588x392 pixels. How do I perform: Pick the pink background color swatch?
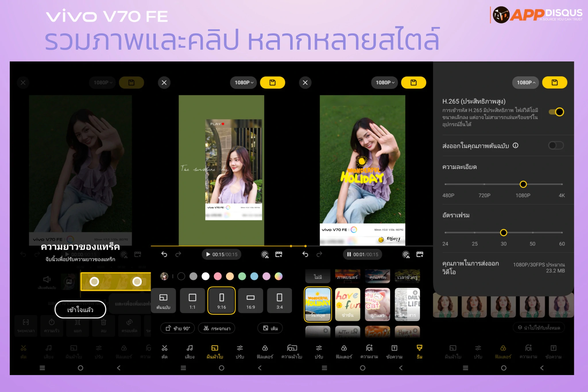pos(218,276)
